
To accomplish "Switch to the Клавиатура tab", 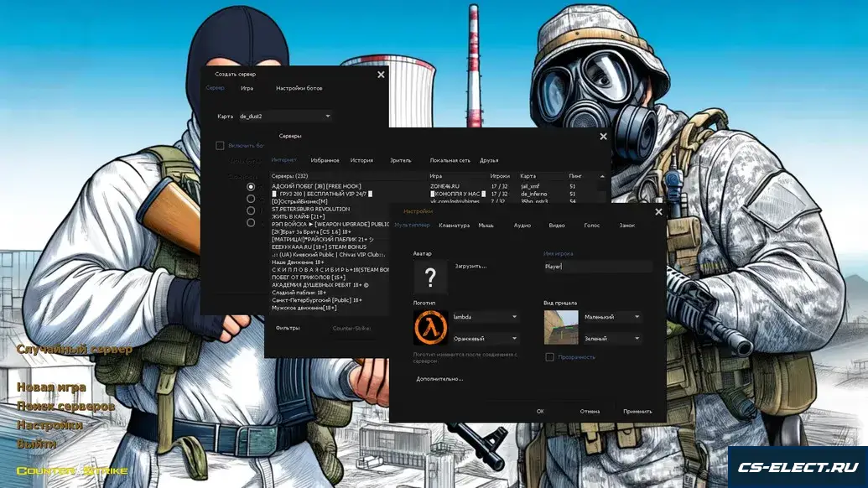I will (454, 226).
